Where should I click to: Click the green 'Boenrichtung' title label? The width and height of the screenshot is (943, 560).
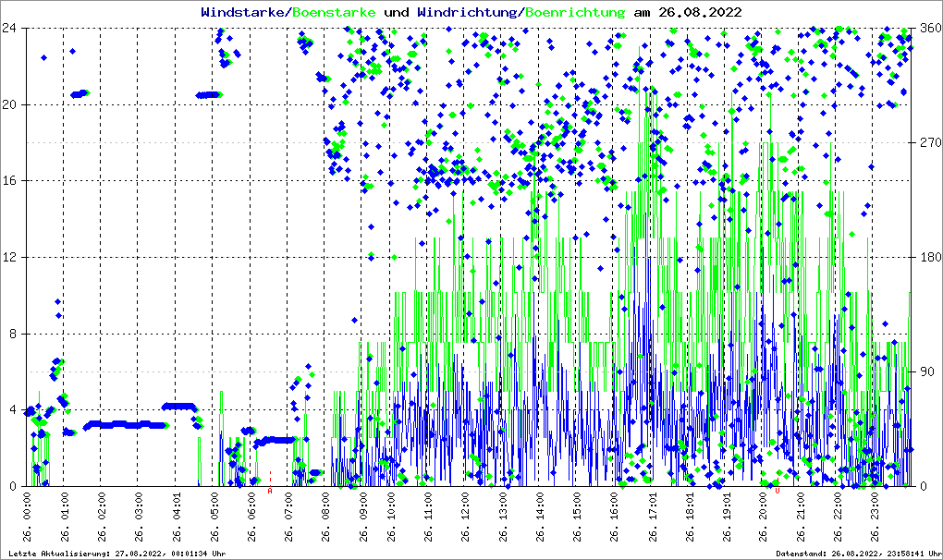tap(576, 13)
